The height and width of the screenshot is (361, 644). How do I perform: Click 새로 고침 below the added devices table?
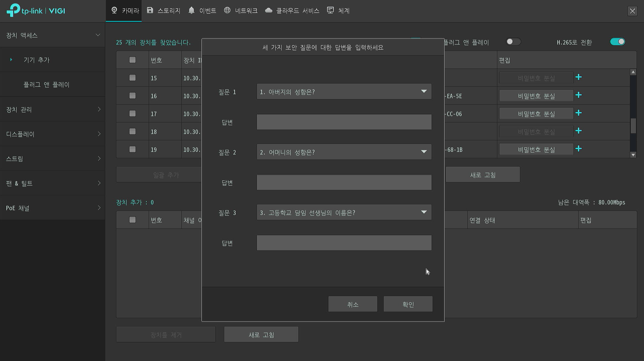pos(261,334)
